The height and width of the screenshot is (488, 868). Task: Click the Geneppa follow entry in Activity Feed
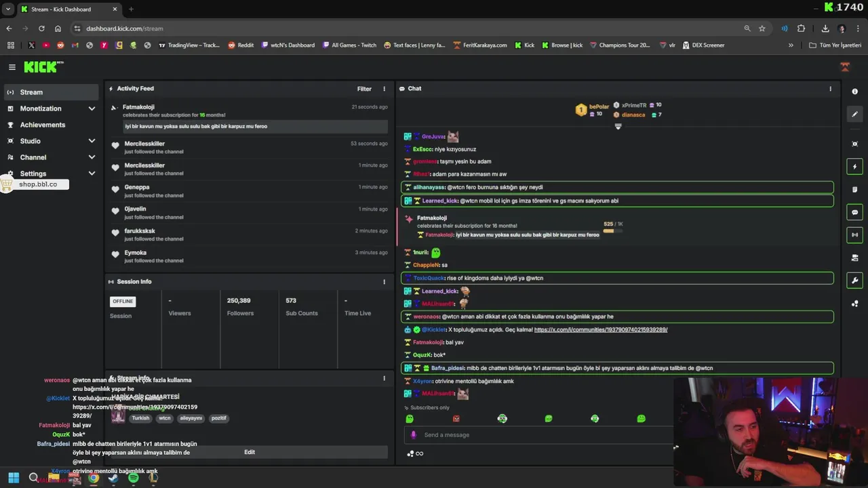point(250,191)
